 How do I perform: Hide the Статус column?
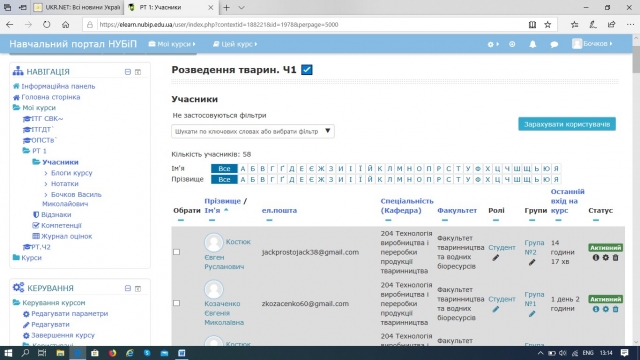596,220
